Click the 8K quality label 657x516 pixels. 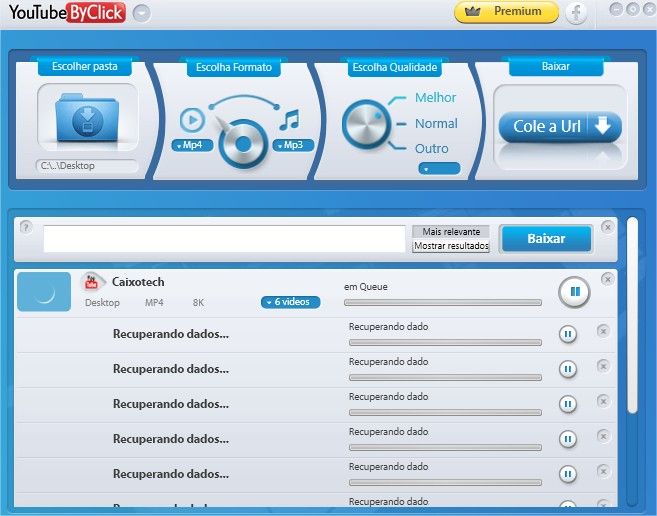click(x=198, y=303)
